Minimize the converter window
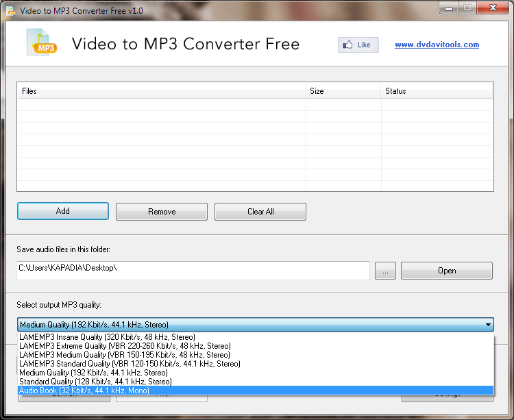This screenshot has width=514, height=420. tap(449, 8)
